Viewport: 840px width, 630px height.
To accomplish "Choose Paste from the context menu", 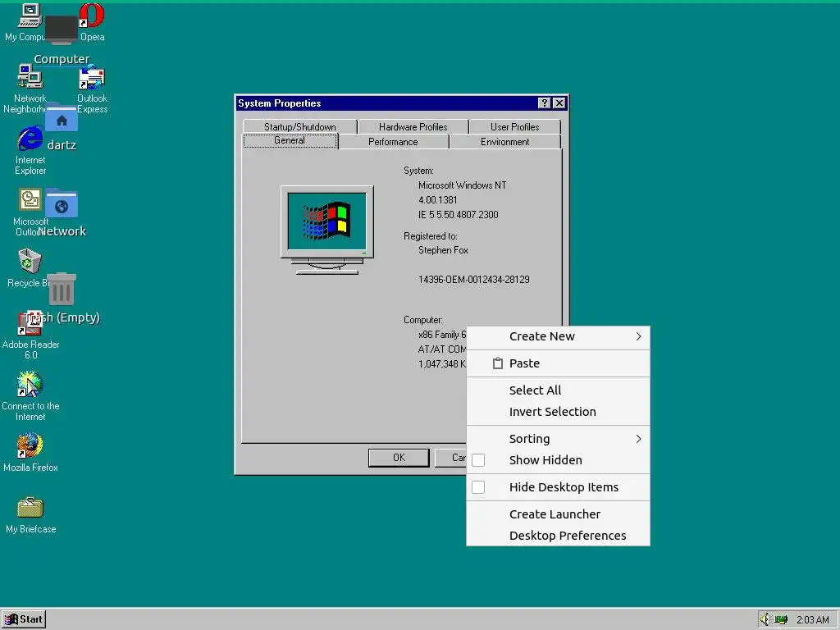I will [558, 363].
